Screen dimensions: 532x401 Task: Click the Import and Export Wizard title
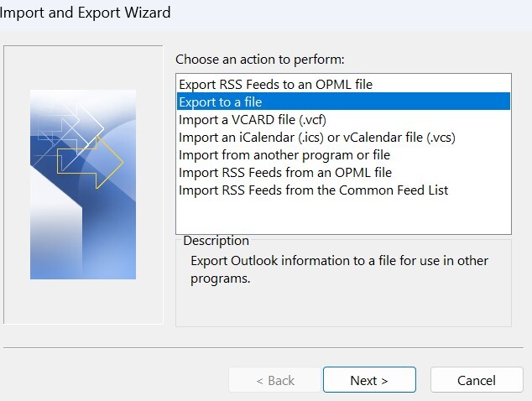(86, 13)
